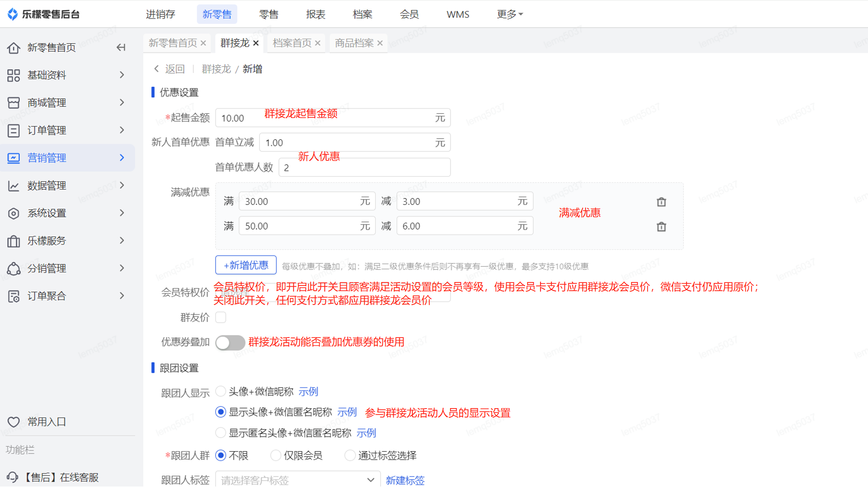Click the 首单优惠人数 input field
Screen dimensions: 868x490
tap(364, 167)
